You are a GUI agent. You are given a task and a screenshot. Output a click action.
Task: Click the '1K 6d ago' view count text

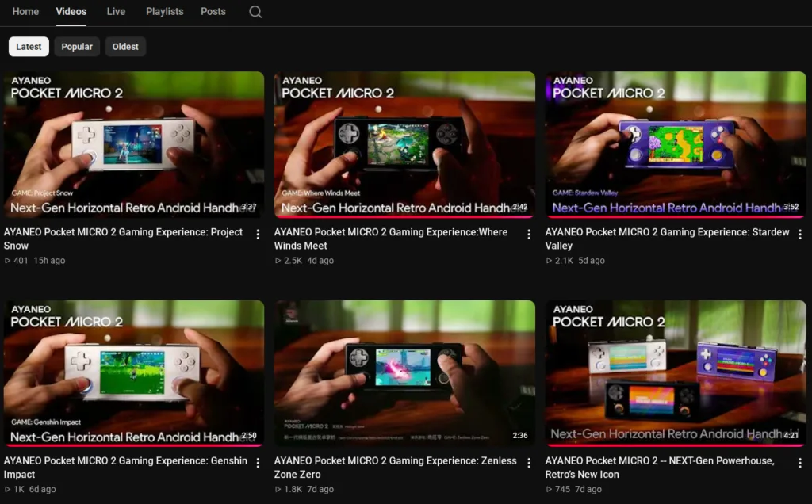pyautogui.click(x=30, y=489)
